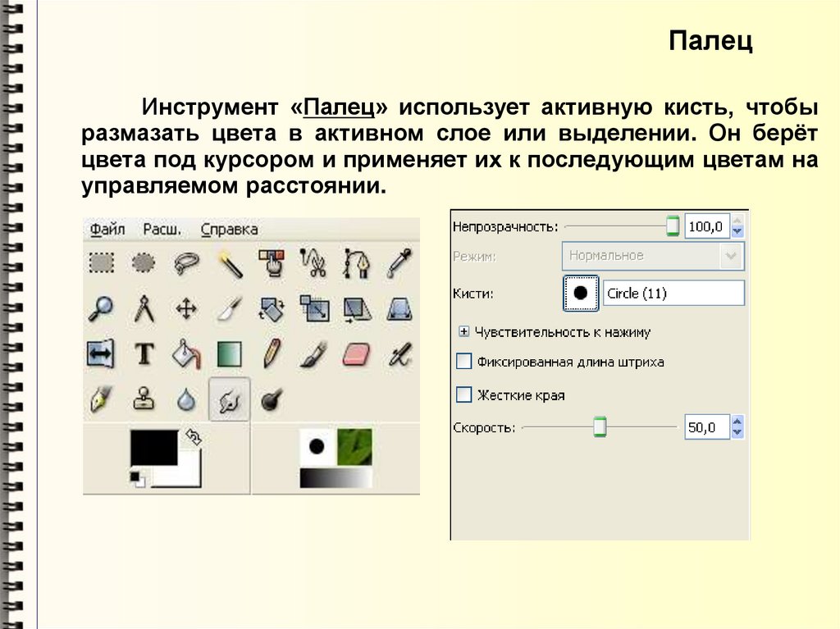The image size is (840, 629).
Task: Open the Расш. menu
Action: (162, 230)
